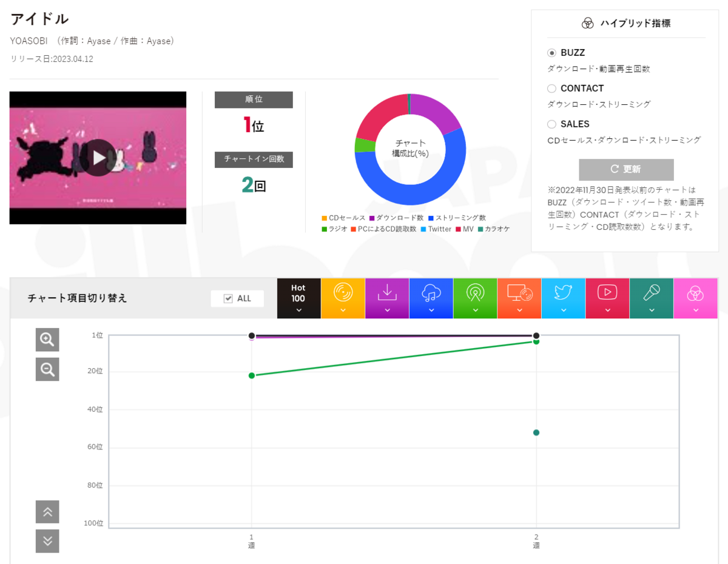
Task: Zoom in the chart with magnifier plus
Action: (47, 340)
